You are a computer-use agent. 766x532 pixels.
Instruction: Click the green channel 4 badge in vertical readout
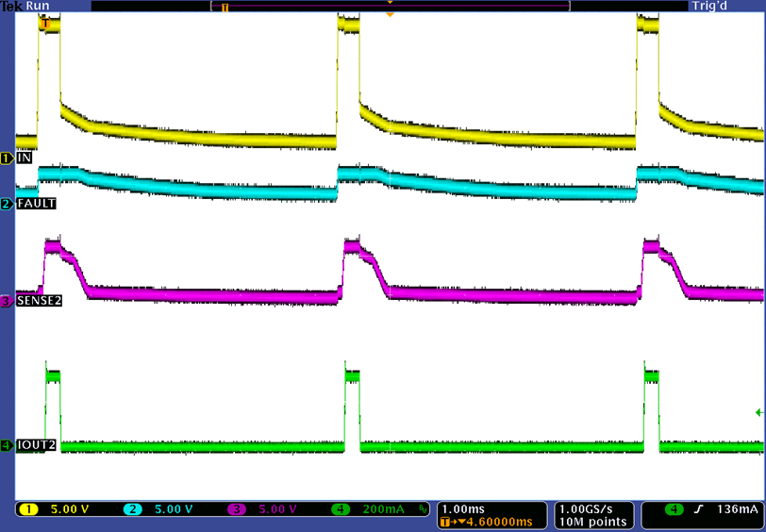341,509
